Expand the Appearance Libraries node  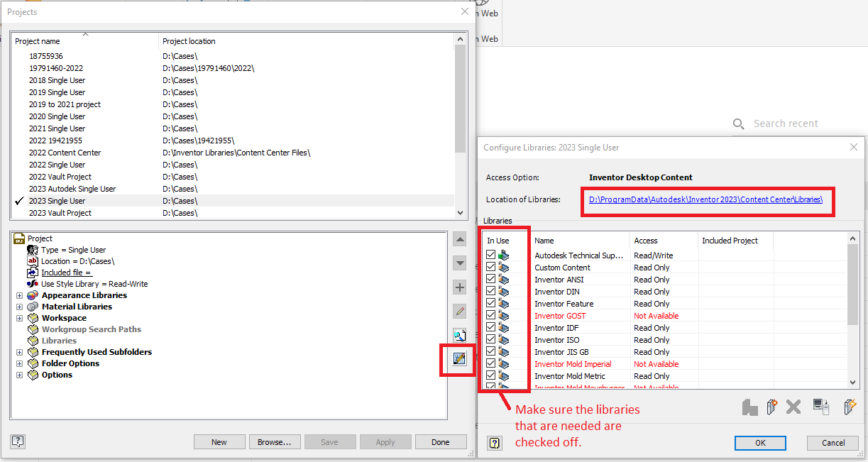click(x=19, y=295)
